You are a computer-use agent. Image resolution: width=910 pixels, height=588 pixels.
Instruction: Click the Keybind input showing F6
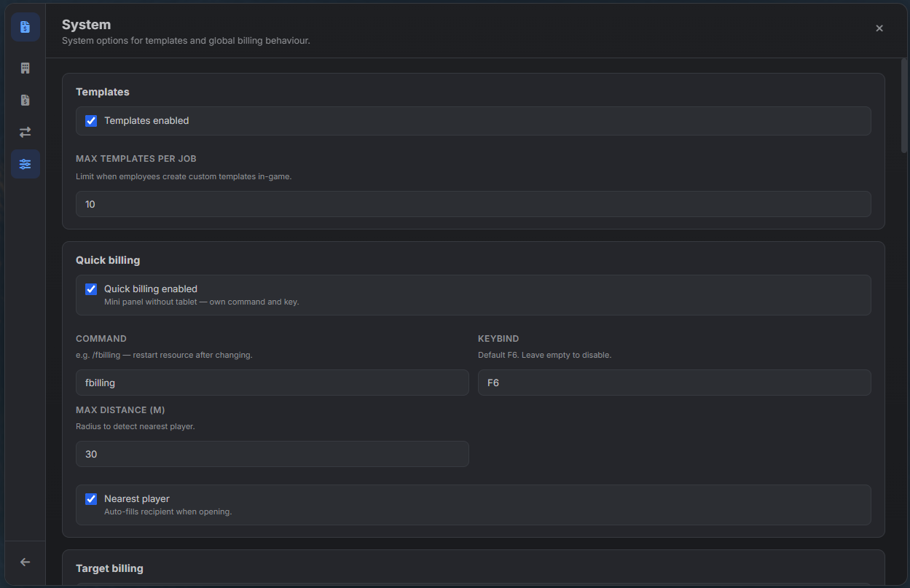[675, 383]
